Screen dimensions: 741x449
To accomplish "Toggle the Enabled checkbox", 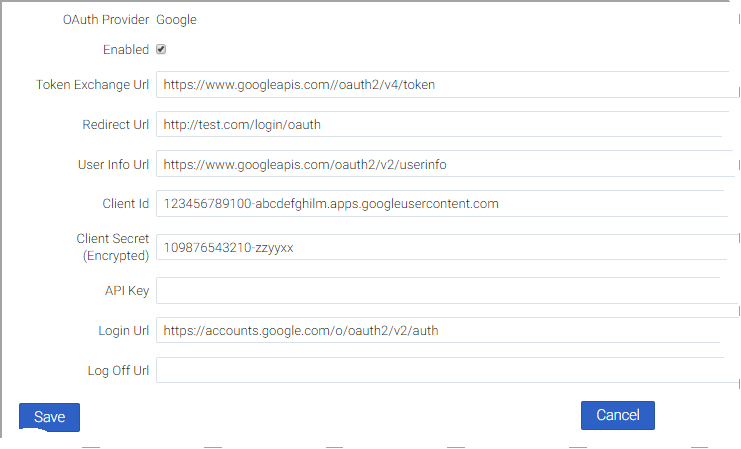I will (x=161, y=49).
